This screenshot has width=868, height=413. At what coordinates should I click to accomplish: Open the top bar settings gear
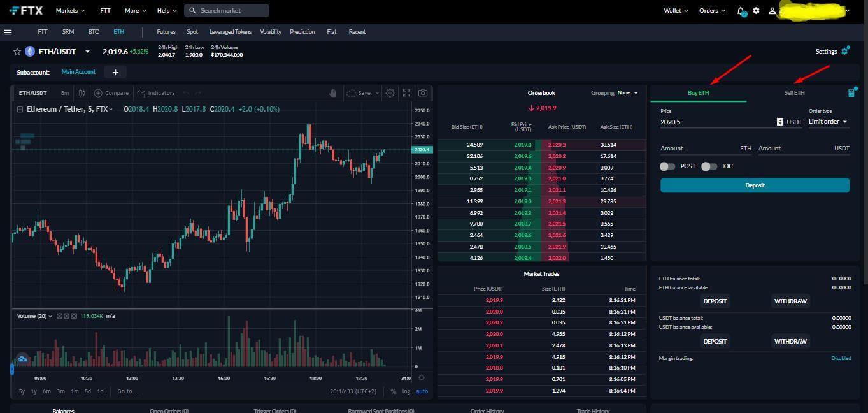point(756,11)
